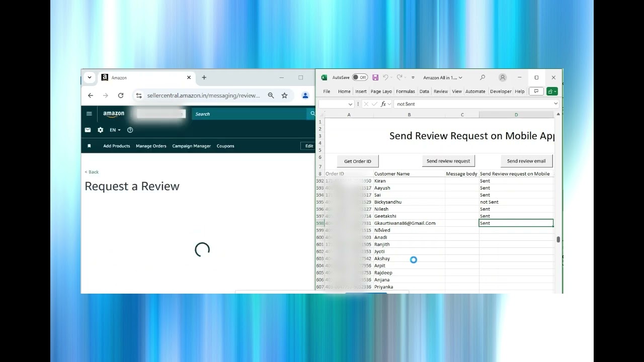Select cell with customer name Bickysandhu
Image resolution: width=644 pixels, height=362 pixels.
(x=409, y=202)
